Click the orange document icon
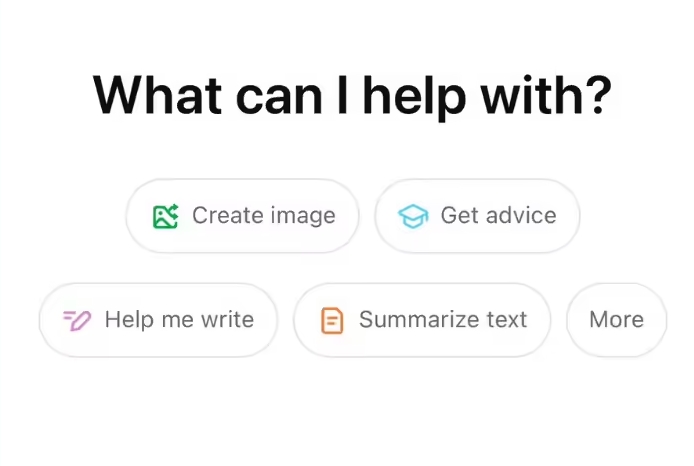Image resolution: width=694 pixels, height=466 pixels. point(331,321)
